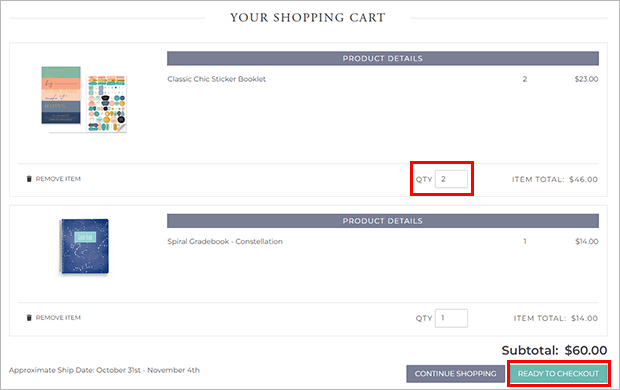Select REMOVE ITEM text under Sticker Booklet
Image resolution: width=620 pixels, height=390 pixels.
pyautogui.click(x=58, y=179)
